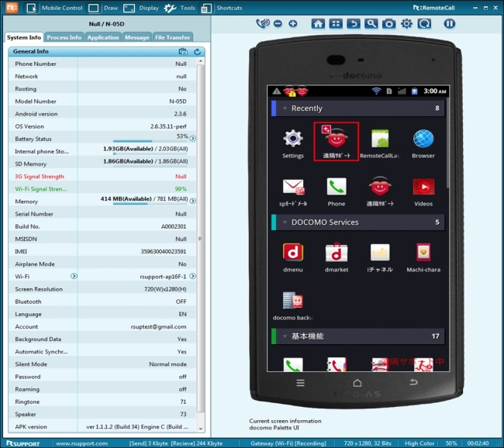Screen dimensions: 504x448
Task: Open the Draw menu
Action: [x=103, y=8]
